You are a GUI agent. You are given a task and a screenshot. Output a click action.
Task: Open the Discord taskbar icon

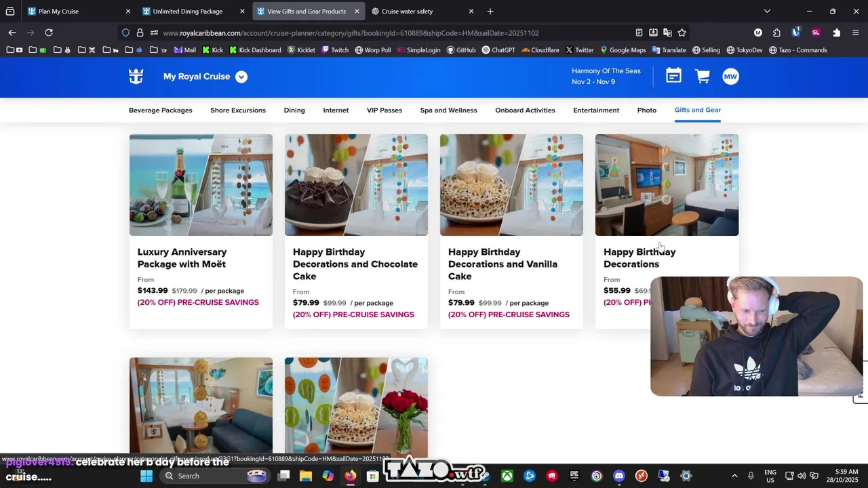619,476
